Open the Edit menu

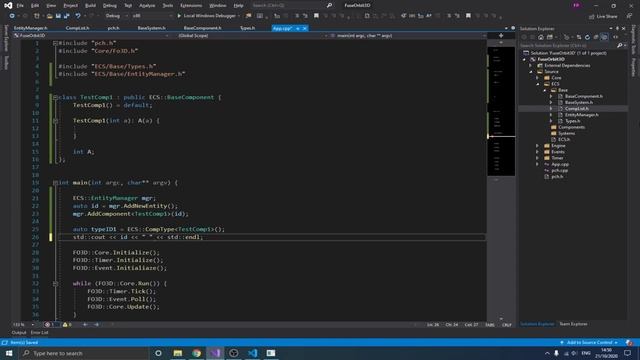(35, 5)
